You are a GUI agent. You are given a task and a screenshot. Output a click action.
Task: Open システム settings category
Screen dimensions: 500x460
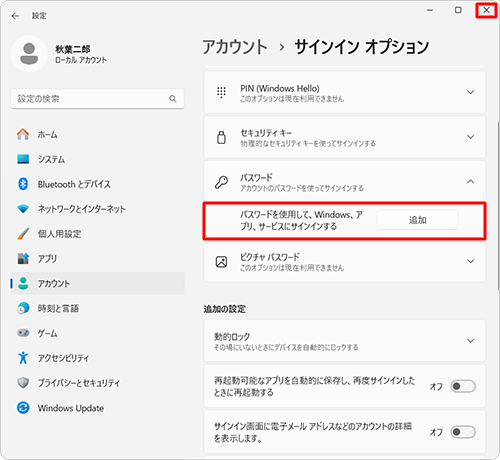pos(97,159)
